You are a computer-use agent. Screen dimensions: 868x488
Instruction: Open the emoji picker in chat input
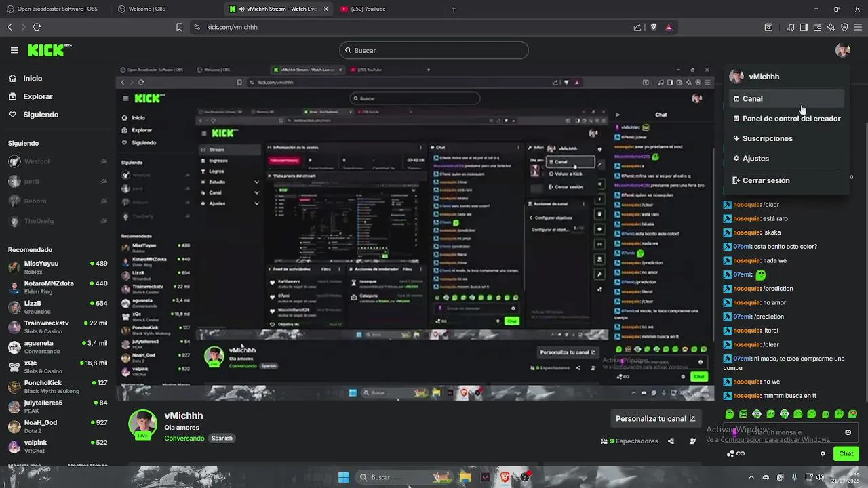click(848, 432)
